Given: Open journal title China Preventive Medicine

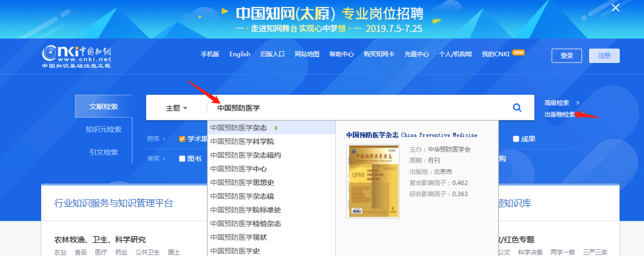Looking at the screenshot, I should 412,135.
